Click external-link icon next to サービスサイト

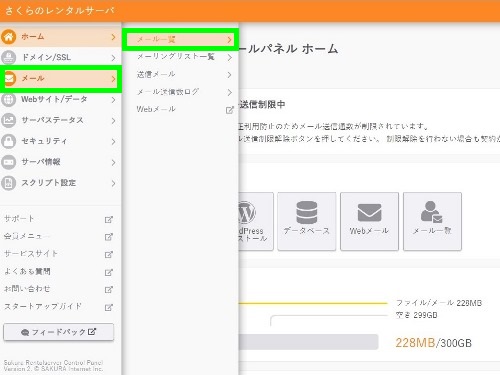click(109, 255)
